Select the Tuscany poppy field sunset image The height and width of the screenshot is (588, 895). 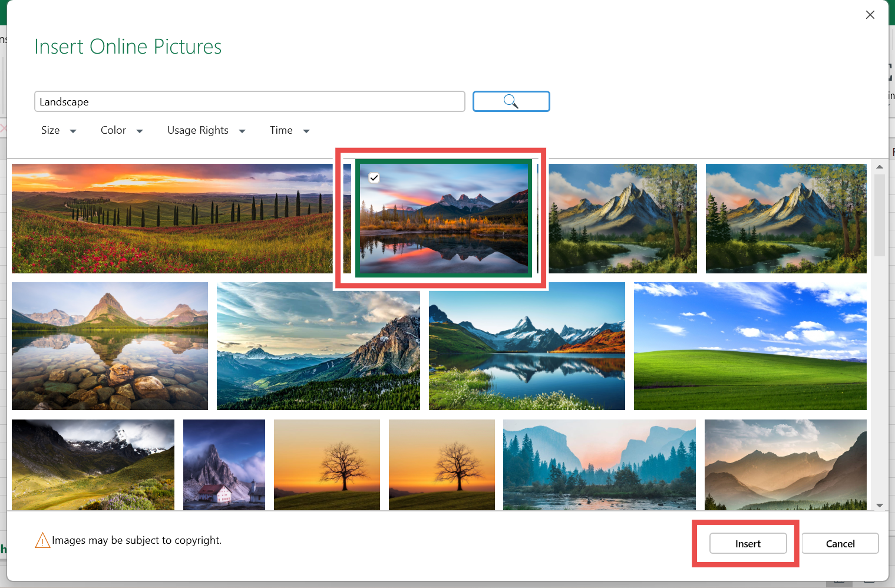172,218
